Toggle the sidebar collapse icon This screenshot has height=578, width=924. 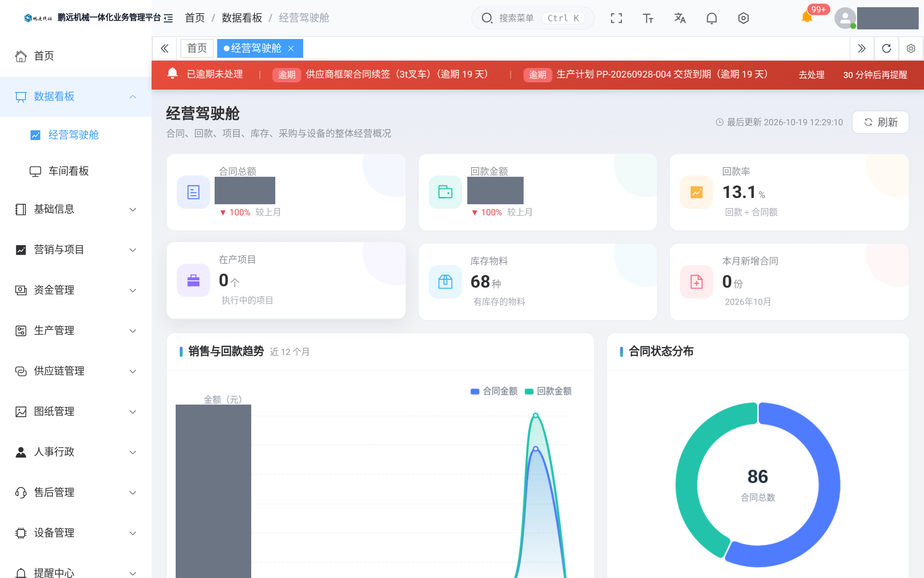coord(168,18)
